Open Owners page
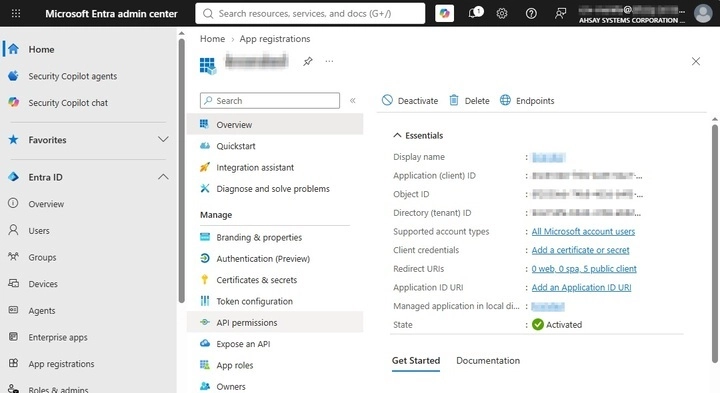Screen dimensions: 720x393 pos(231,387)
